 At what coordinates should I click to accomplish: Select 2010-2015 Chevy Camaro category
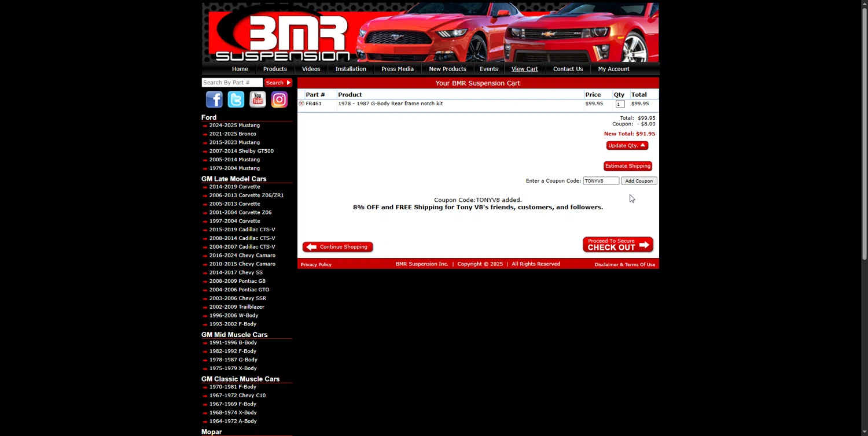[x=242, y=264]
